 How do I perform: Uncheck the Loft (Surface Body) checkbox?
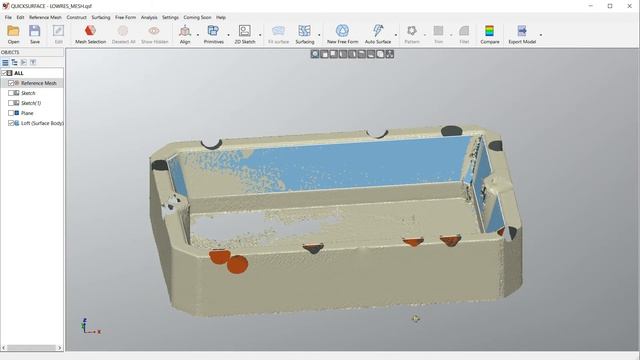tap(11, 123)
